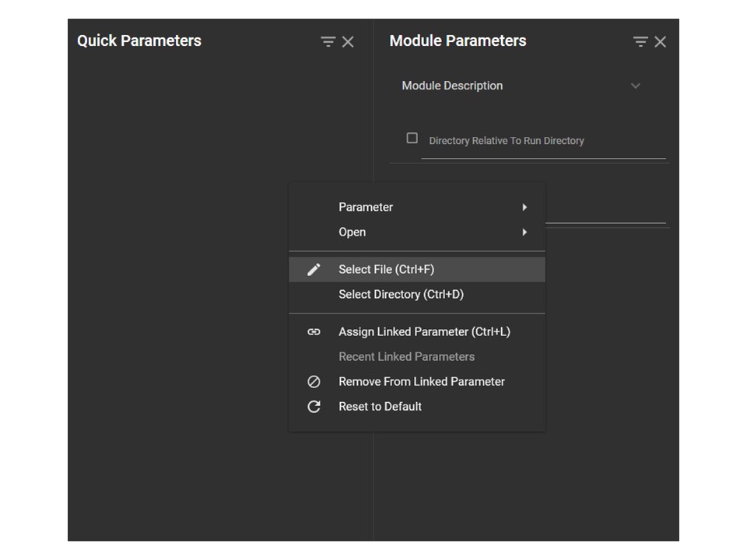
Task: Close the Quick Parameters panel
Action: (348, 42)
